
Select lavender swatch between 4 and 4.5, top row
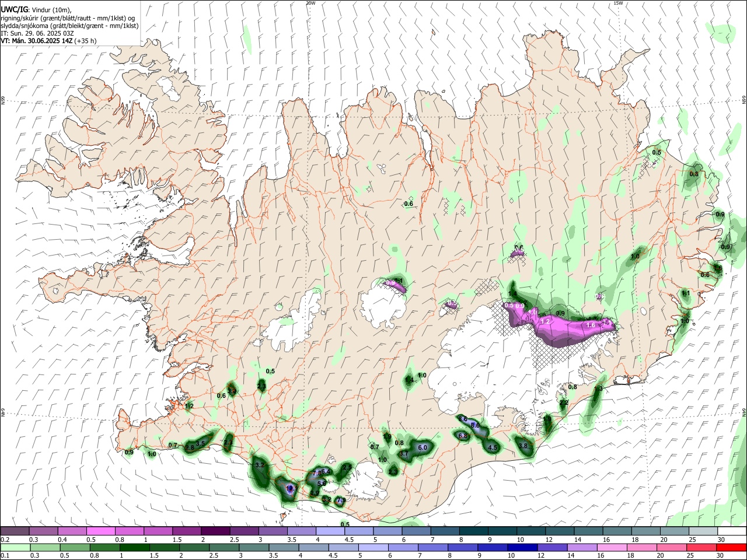330,531
